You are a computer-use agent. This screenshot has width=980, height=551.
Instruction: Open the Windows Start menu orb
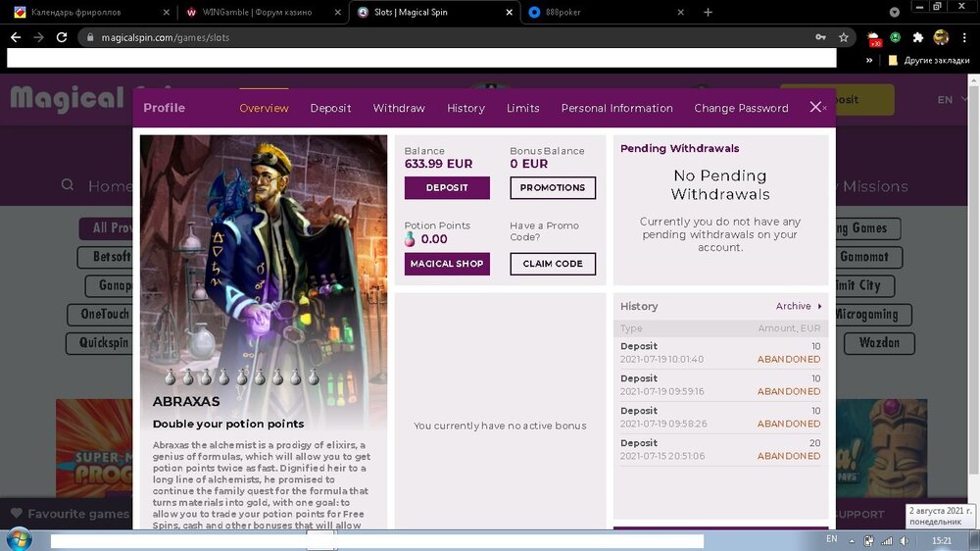(20, 540)
